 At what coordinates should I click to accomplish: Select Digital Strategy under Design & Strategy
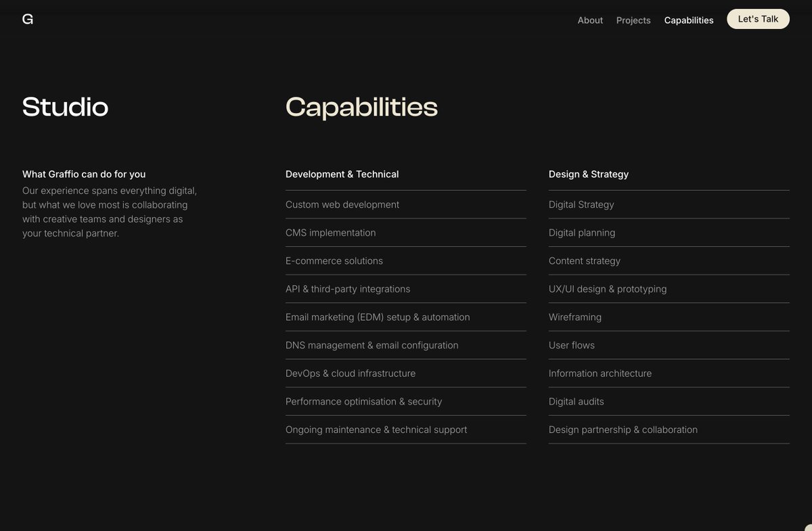(581, 204)
